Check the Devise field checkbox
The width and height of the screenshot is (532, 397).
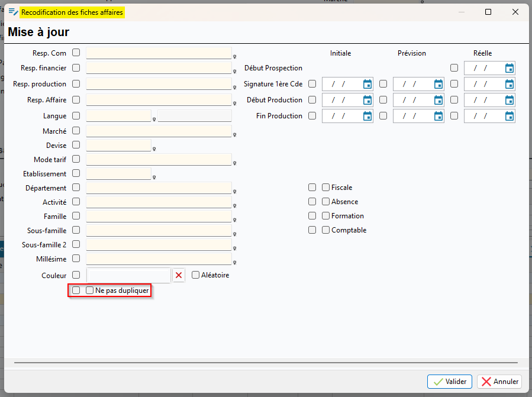click(x=76, y=145)
